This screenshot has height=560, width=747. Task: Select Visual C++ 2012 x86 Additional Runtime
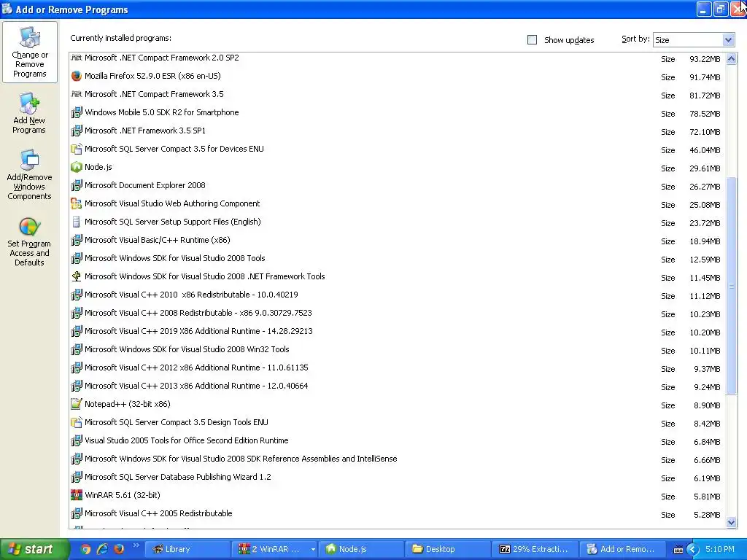tap(398, 368)
